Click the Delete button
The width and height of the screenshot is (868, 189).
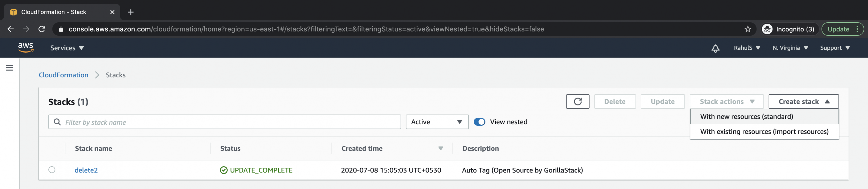[615, 102]
